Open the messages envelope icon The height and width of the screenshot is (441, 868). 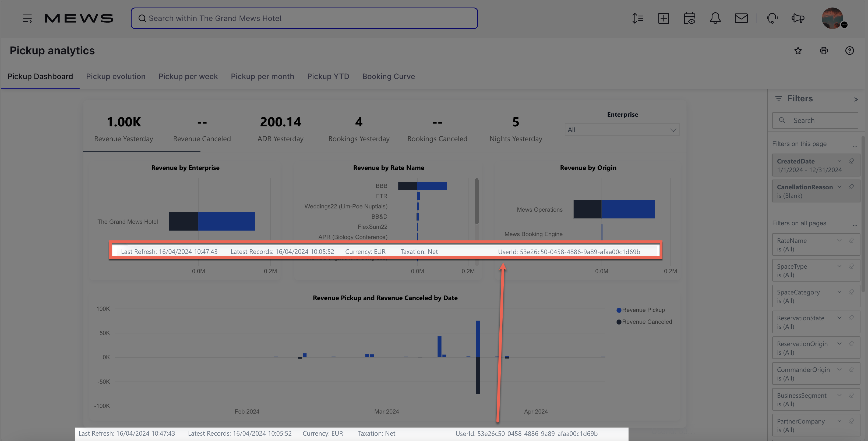[x=741, y=18]
